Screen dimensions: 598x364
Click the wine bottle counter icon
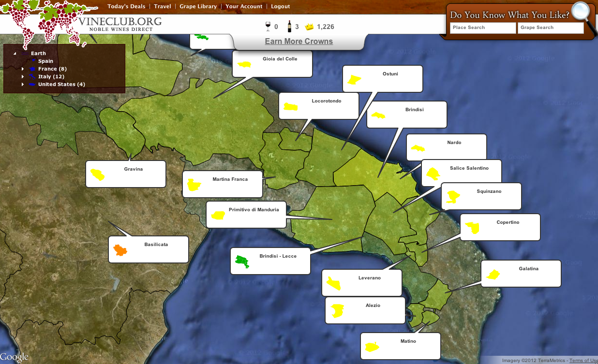[289, 27]
